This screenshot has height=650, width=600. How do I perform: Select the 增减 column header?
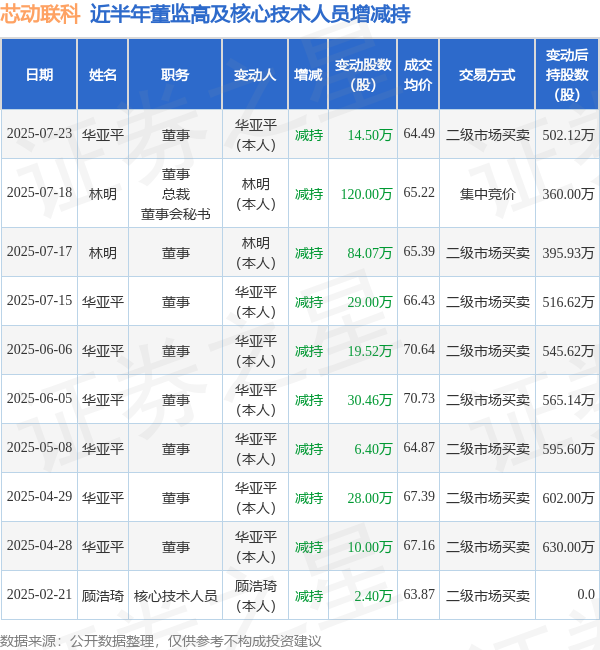[x=308, y=75]
